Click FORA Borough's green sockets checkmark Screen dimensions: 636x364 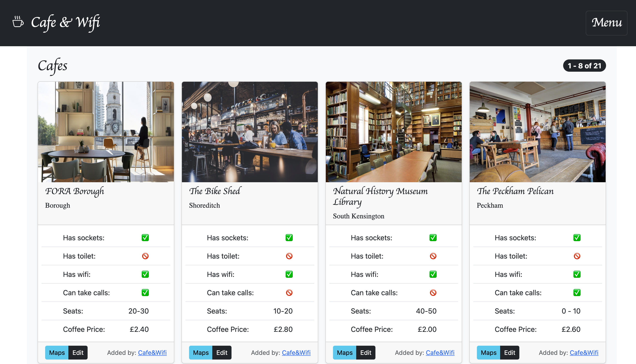(x=145, y=238)
